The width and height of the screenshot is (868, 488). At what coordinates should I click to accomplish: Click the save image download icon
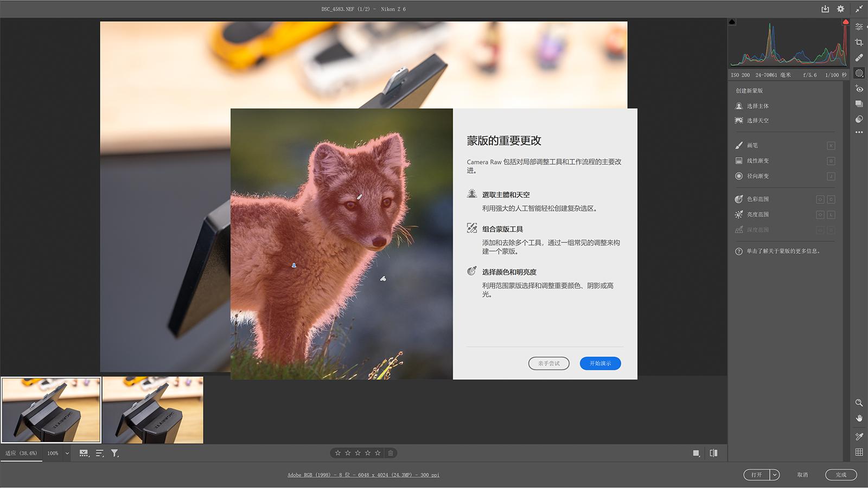pos(825,9)
